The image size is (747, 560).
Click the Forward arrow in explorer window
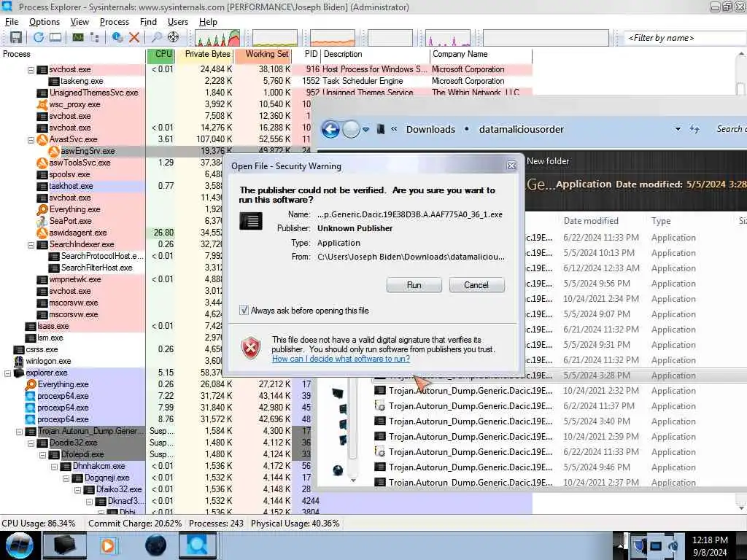click(x=351, y=129)
